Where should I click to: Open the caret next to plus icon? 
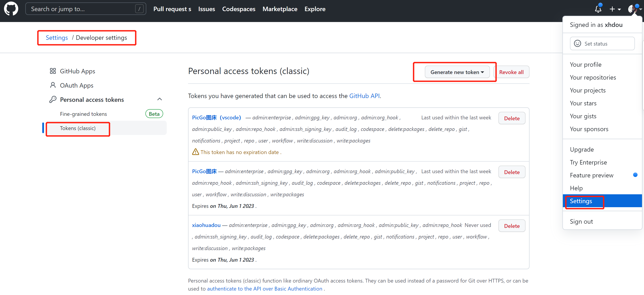click(619, 10)
